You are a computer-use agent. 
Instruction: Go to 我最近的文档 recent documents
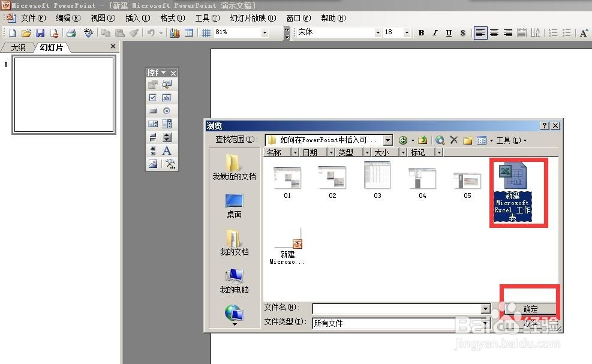(x=234, y=167)
